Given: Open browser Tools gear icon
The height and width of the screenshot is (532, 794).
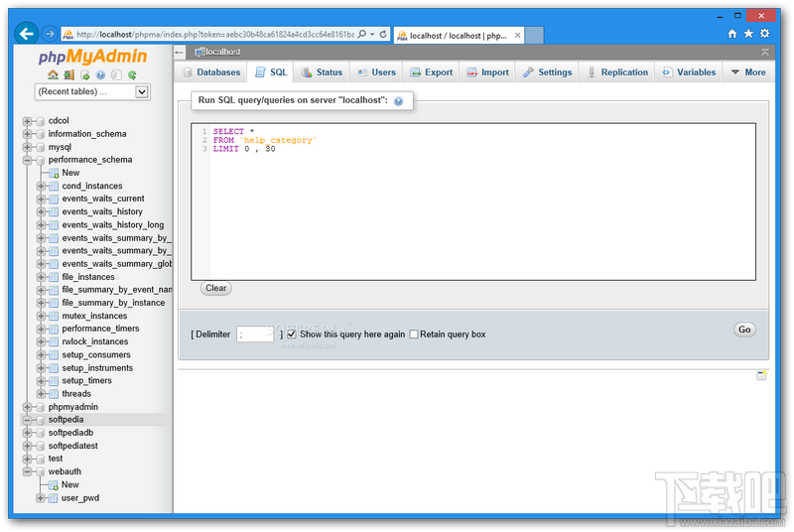Looking at the screenshot, I should coord(764,34).
